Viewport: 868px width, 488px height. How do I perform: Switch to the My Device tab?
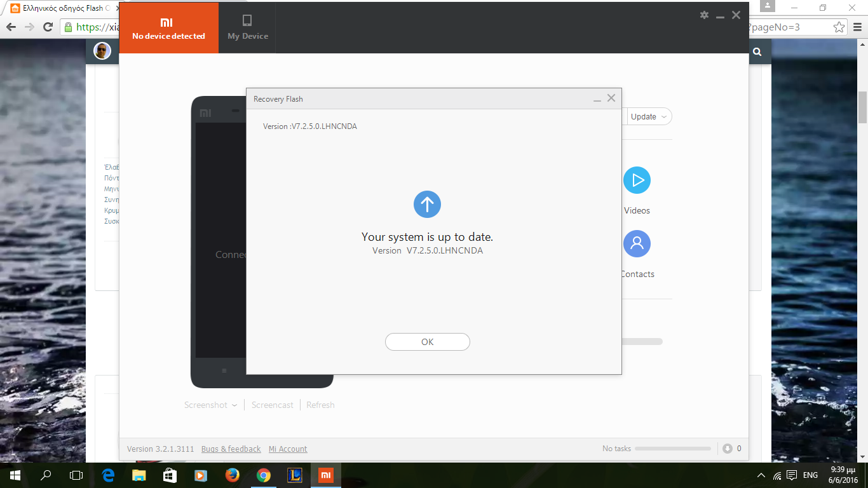[248, 27]
